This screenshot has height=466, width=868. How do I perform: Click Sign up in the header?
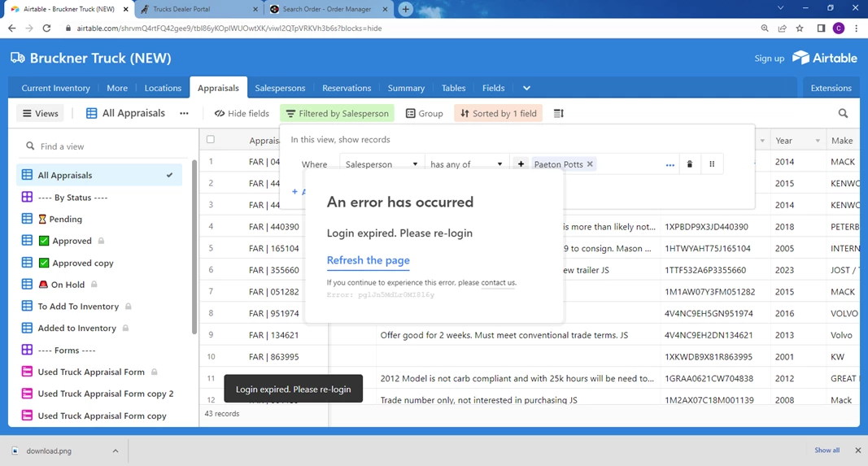tap(769, 58)
